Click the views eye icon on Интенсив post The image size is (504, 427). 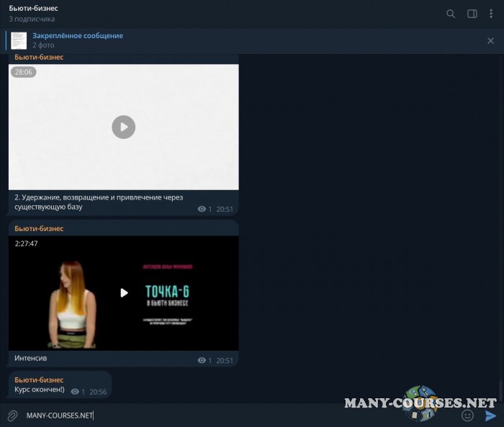[202, 361]
